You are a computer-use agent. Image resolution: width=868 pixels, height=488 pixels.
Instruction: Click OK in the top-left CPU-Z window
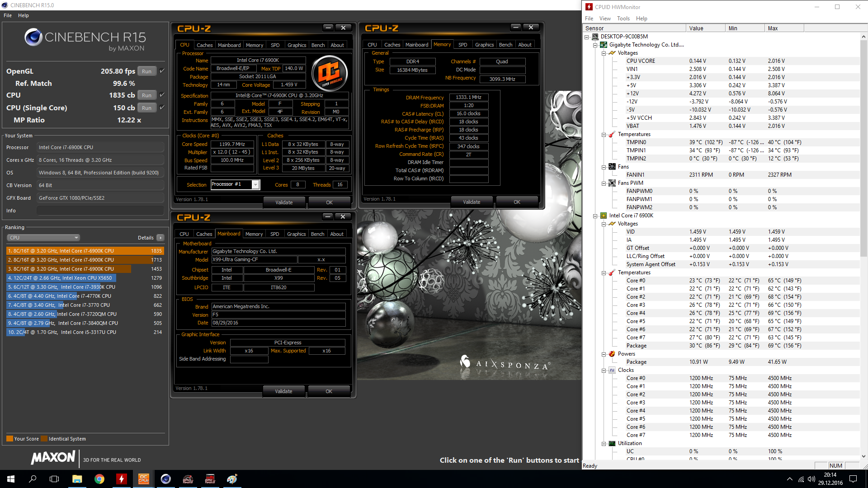(x=329, y=202)
